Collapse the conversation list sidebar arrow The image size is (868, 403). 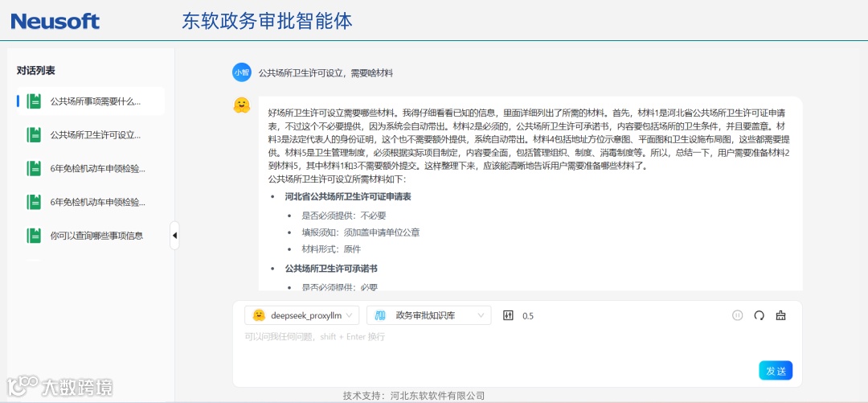pos(174,236)
